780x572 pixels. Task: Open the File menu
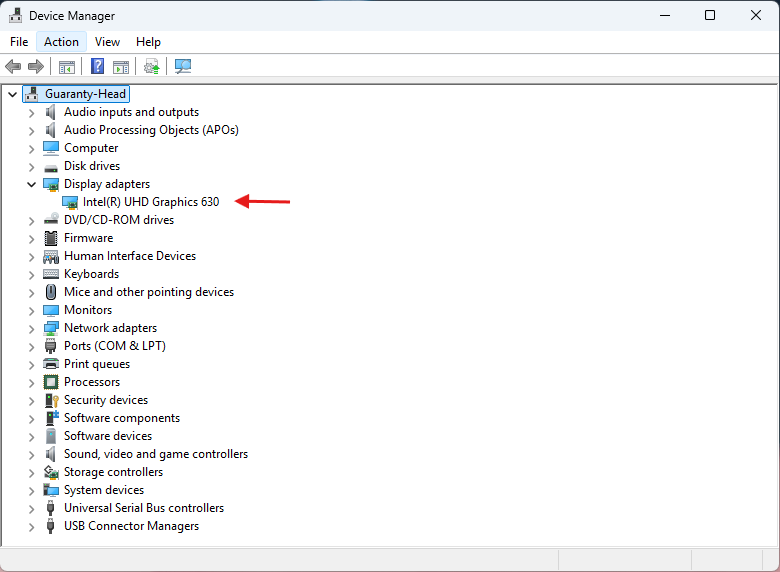point(19,42)
